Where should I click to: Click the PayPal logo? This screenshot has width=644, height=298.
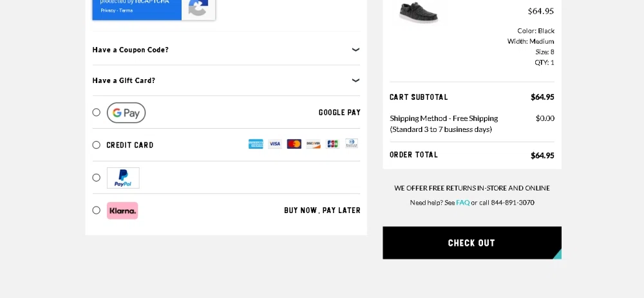point(123,178)
